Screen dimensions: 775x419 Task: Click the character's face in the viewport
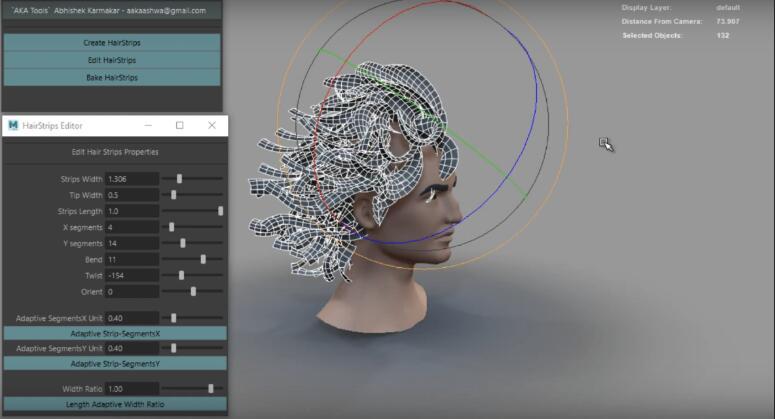coord(441,203)
